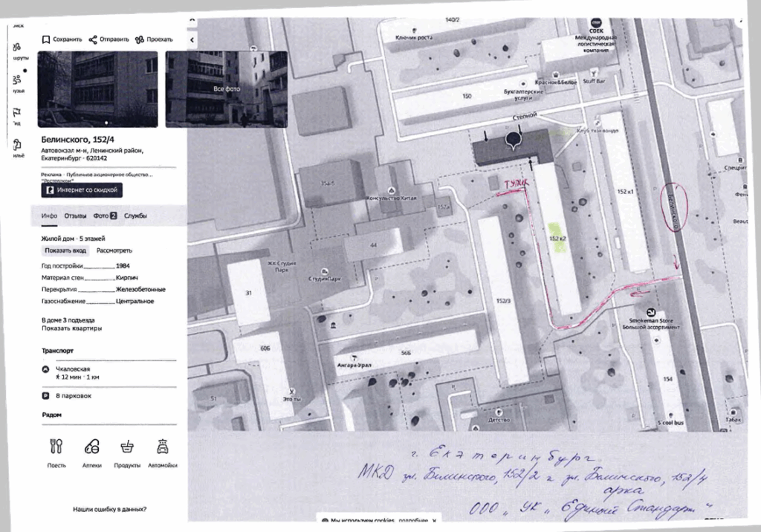
Task: Click the Smokeman Store map marker
Action: click(651, 313)
